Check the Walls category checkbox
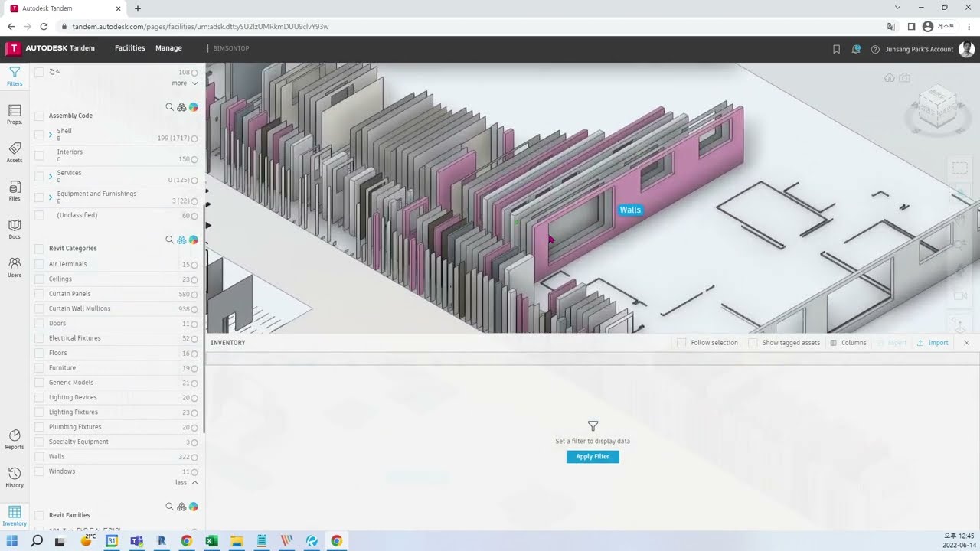The height and width of the screenshot is (551, 980). (39, 457)
